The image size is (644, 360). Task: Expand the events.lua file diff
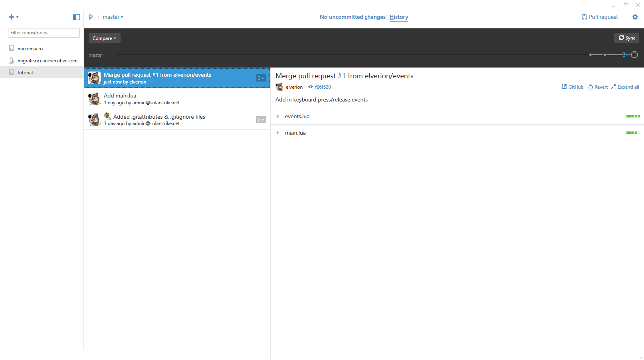[x=278, y=116]
